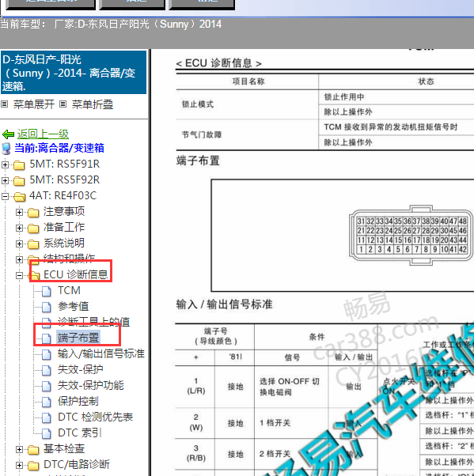The image size is (474, 476).
Task: Click the TCM terminal connector diagram
Action: point(411,236)
